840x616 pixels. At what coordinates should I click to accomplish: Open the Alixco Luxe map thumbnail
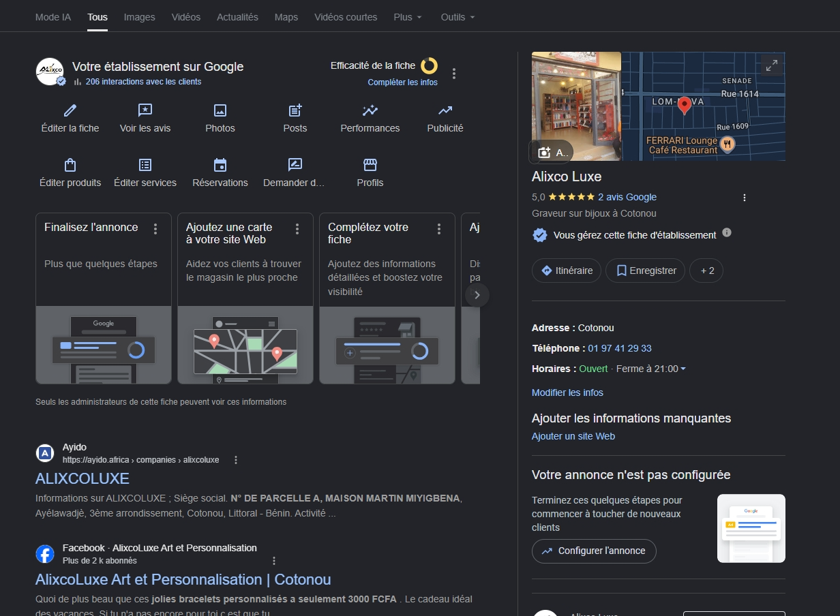click(703, 106)
